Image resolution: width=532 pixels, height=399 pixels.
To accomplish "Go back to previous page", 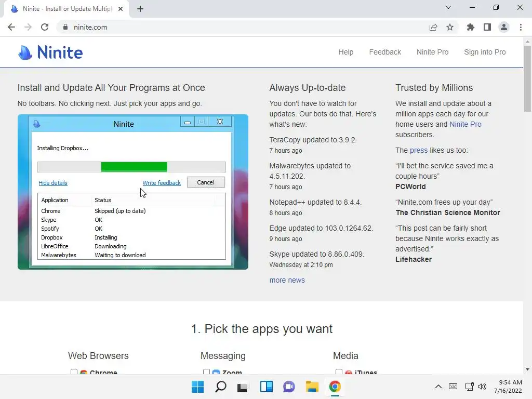I will (11, 27).
